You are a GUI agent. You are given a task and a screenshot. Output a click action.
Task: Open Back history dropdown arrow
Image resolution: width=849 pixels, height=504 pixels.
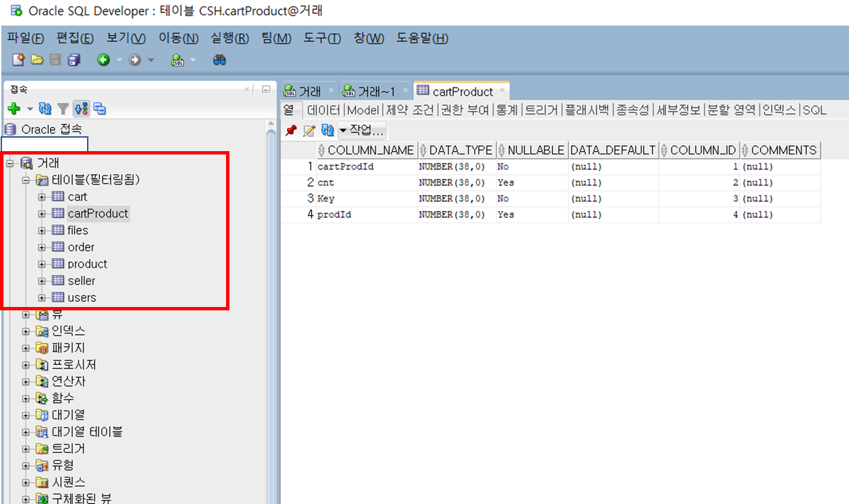(119, 60)
